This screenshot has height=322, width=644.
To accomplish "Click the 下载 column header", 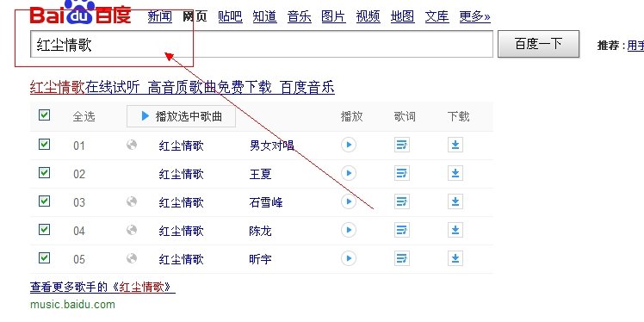I will tap(458, 116).
